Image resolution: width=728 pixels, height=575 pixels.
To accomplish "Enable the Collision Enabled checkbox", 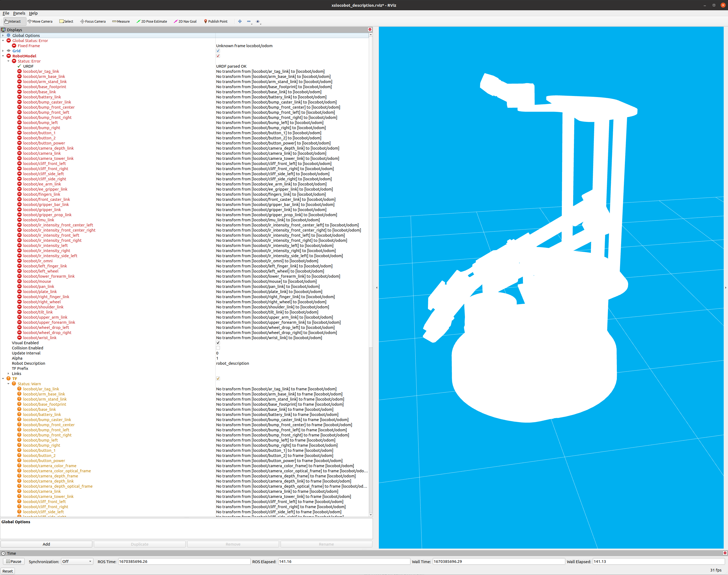I will [x=218, y=348].
